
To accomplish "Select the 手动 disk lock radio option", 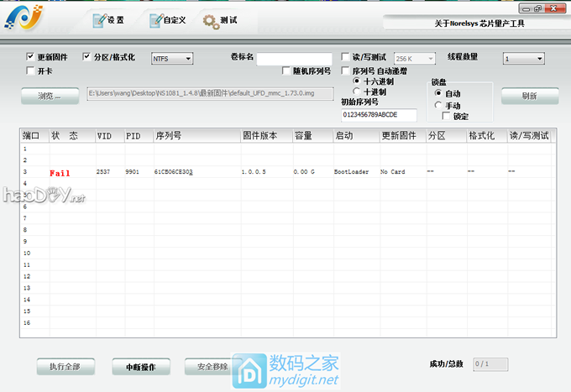I will tap(437, 105).
